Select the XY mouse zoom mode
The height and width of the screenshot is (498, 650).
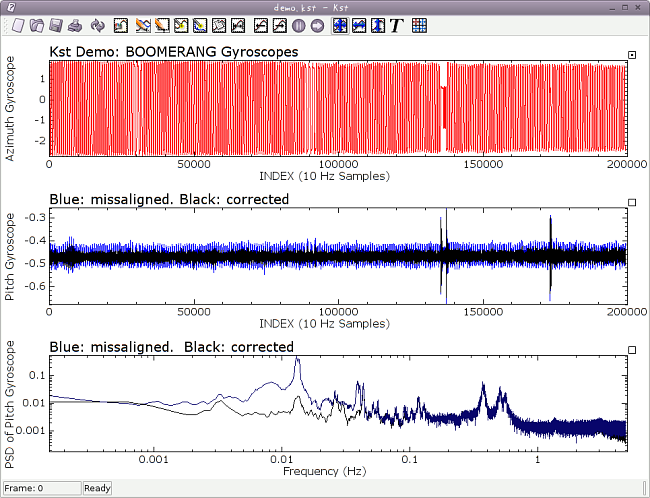click(340, 25)
